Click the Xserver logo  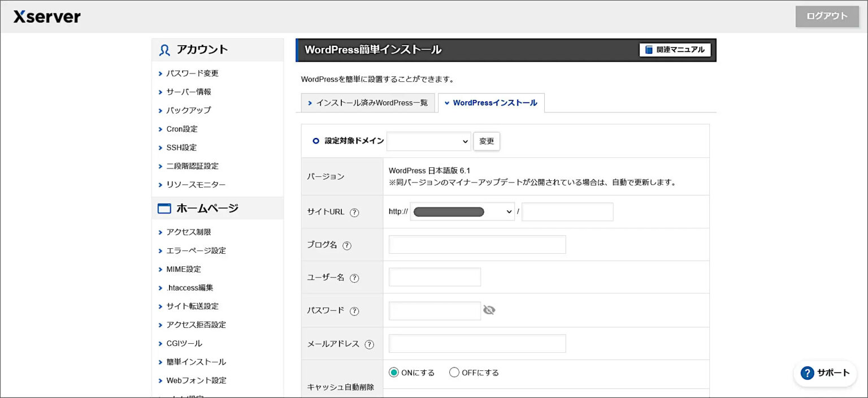tap(47, 16)
